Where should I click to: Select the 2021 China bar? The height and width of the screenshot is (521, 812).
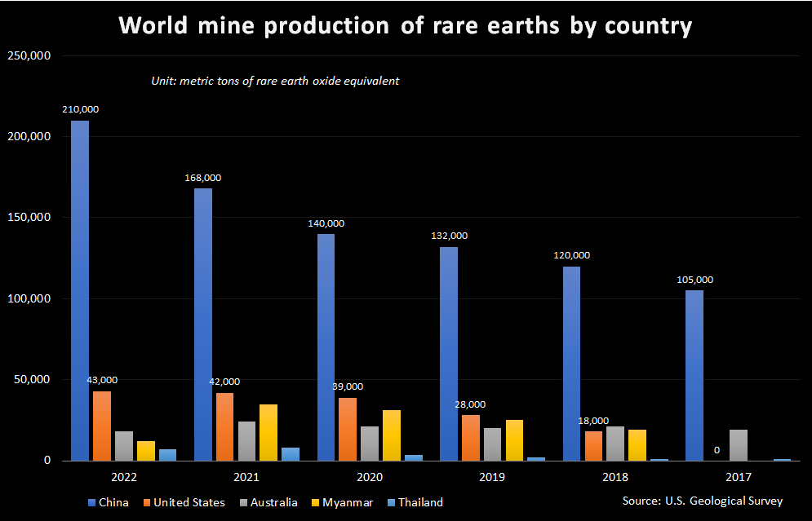pyautogui.click(x=203, y=325)
